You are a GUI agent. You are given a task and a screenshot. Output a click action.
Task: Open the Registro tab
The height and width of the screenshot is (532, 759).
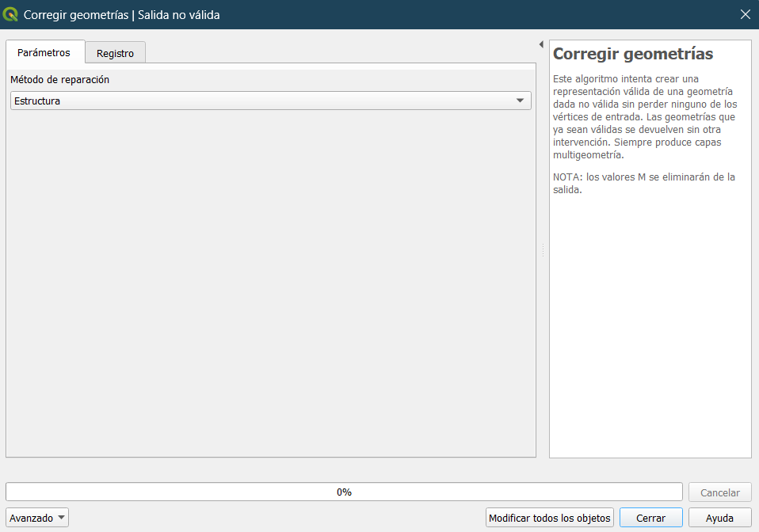(x=115, y=53)
